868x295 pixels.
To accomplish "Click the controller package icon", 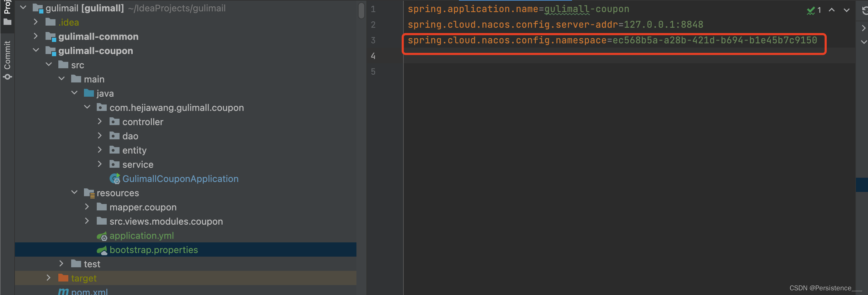I will [115, 122].
